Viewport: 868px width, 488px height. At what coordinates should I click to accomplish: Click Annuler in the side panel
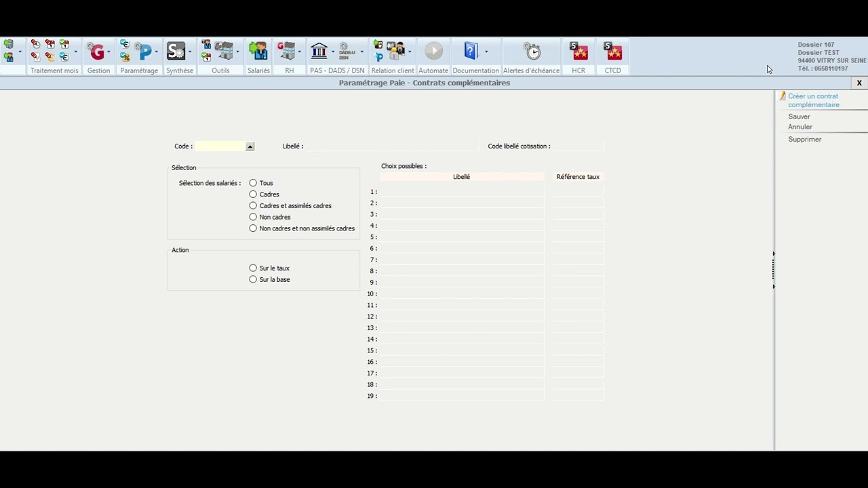click(x=800, y=127)
